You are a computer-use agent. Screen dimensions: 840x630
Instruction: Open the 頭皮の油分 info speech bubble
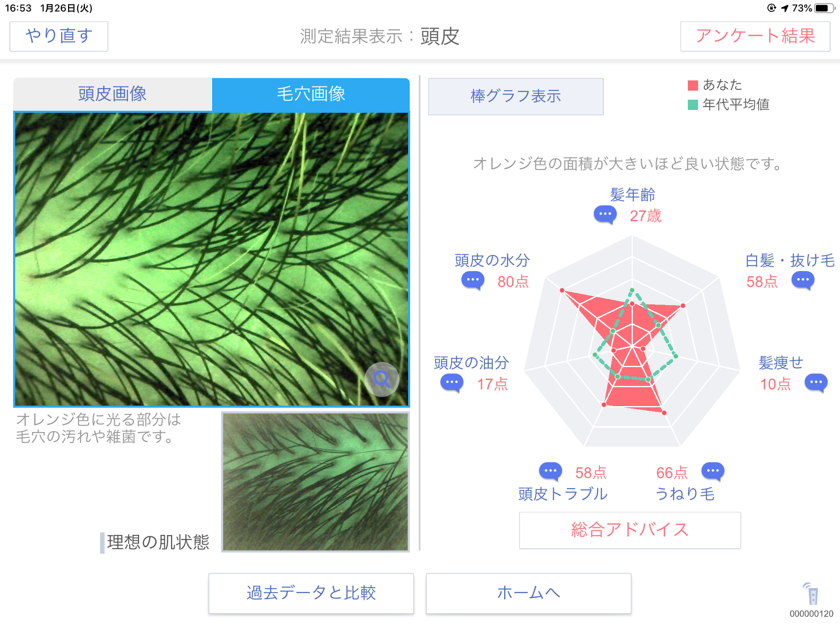[452, 383]
